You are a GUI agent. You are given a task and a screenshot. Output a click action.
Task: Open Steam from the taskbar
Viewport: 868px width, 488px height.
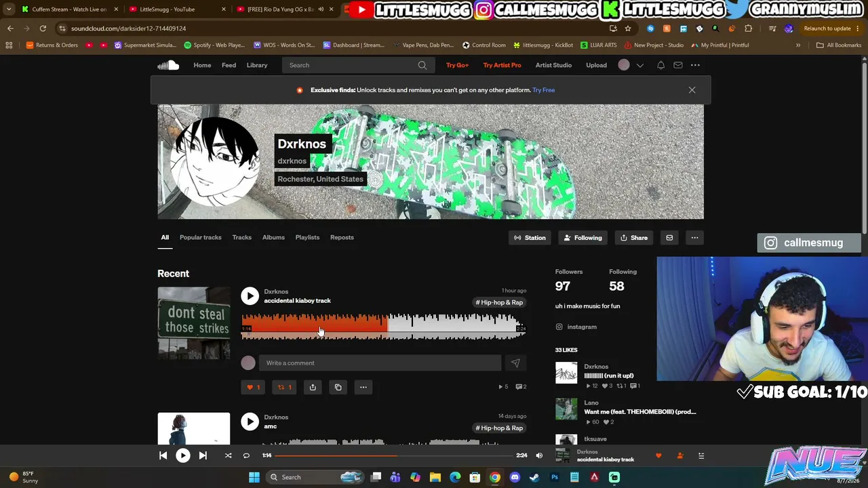tap(534, 477)
